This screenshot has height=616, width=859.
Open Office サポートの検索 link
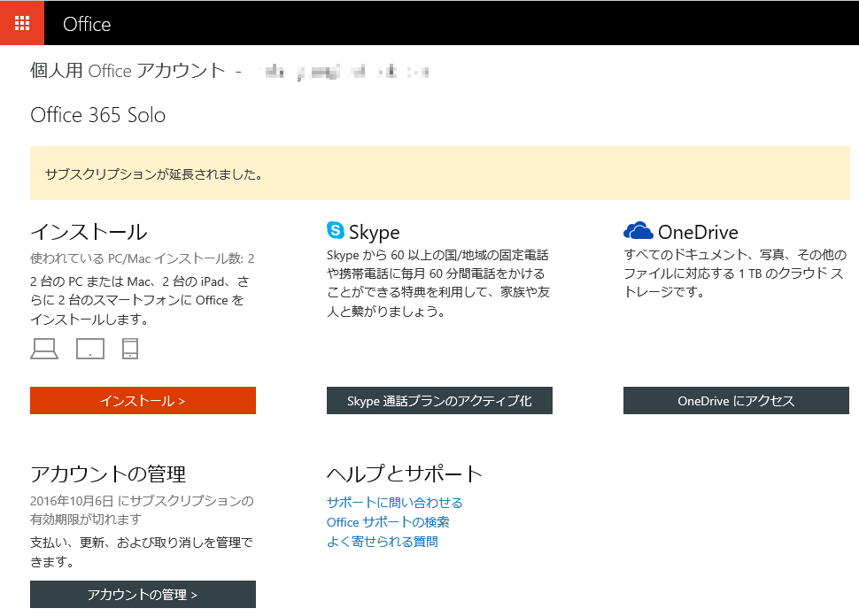click(388, 522)
